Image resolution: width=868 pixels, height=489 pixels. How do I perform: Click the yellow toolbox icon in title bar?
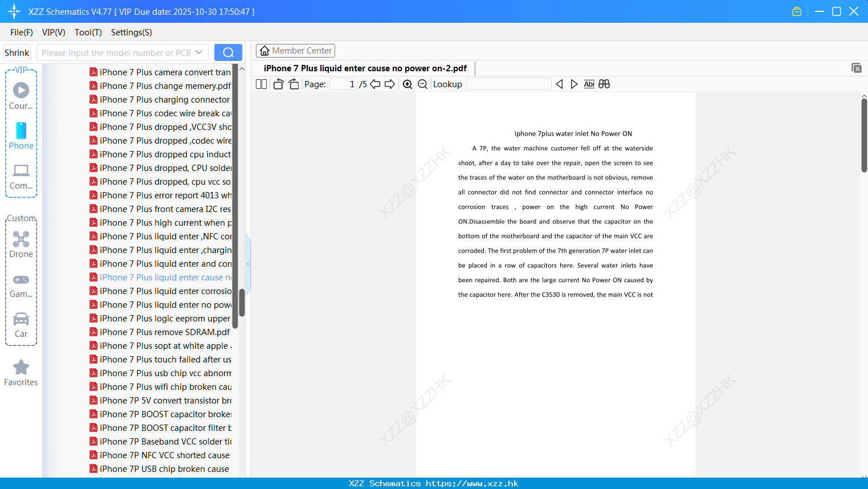pyautogui.click(x=797, y=11)
